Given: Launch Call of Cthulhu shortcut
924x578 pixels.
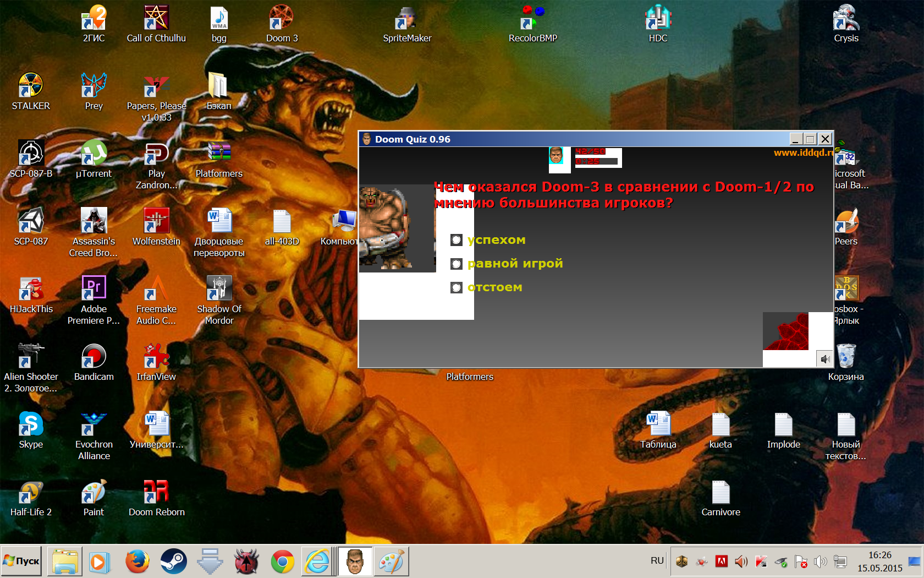Looking at the screenshot, I should point(156,24).
